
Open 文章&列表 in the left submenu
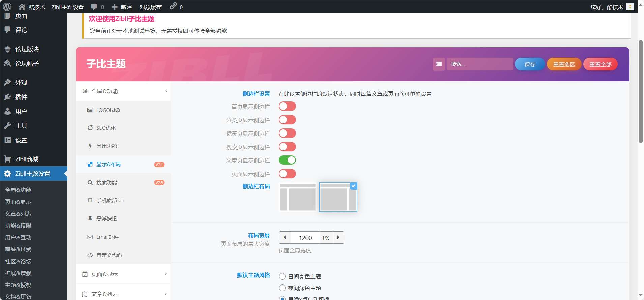[x=18, y=214]
